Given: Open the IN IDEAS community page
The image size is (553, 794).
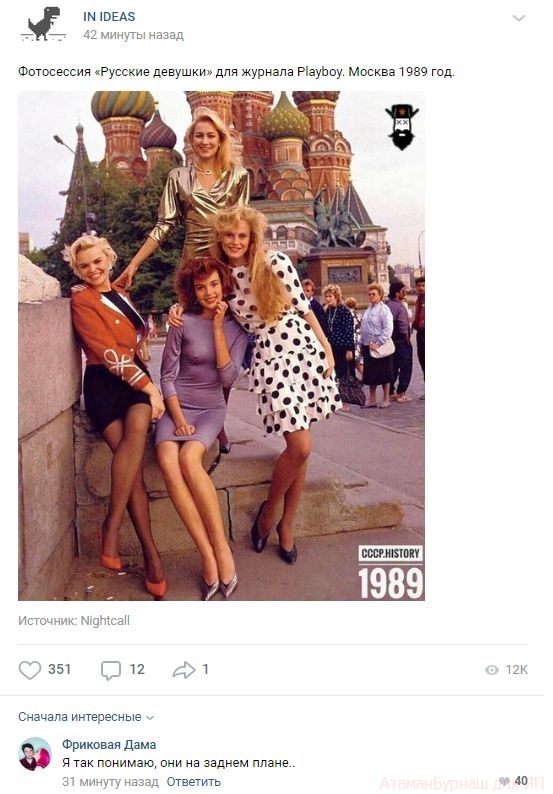Looking at the screenshot, I should (x=109, y=16).
